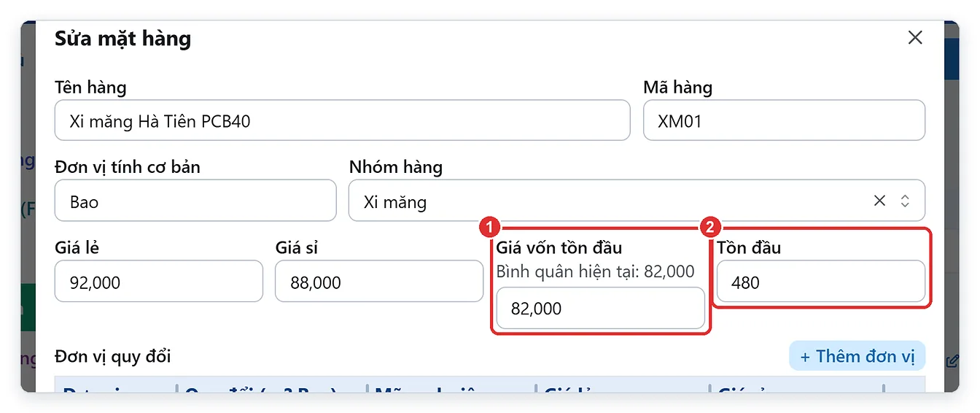The image size is (980, 413).
Task: Clear the Nhóm hàng selection with X
Action: (879, 201)
